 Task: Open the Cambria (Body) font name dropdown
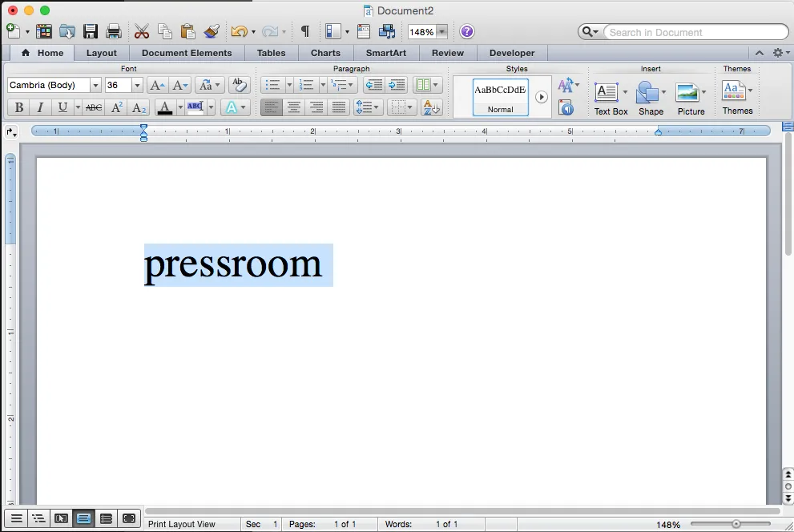tap(95, 85)
